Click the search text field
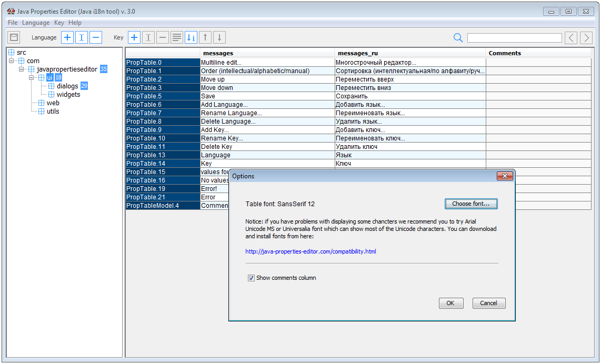Screen dimensions: 601x364 (x=514, y=37)
